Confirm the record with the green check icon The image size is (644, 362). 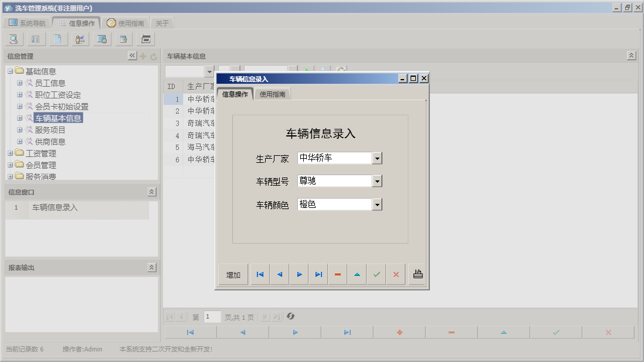click(x=376, y=274)
